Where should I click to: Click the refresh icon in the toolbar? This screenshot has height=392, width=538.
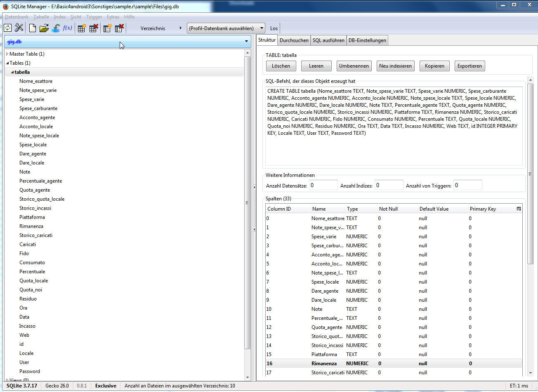point(7,28)
